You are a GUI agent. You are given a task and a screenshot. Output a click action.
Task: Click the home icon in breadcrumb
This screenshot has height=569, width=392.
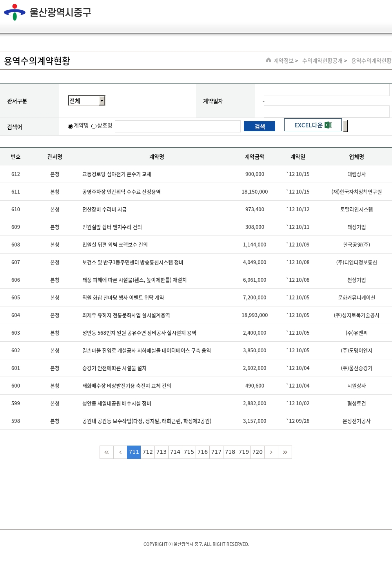pos(269,60)
